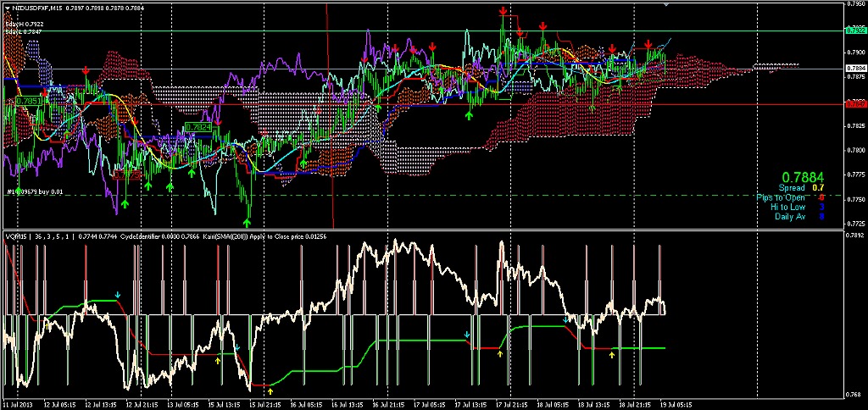Click 17 Jul 05:15 on the time axis
The width and height of the screenshot is (868, 410).
click(431, 404)
